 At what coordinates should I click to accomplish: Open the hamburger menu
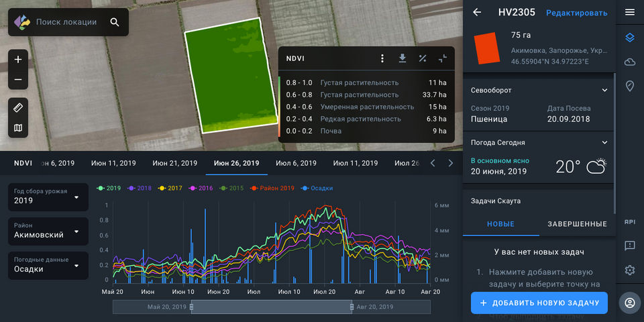(x=630, y=12)
